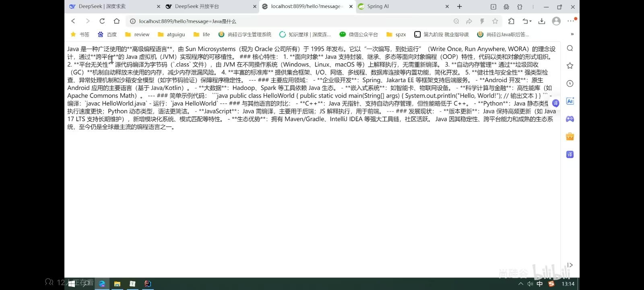This screenshot has height=290, width=644.
Task: Open the sidebar history clock icon
Action: click(x=570, y=83)
